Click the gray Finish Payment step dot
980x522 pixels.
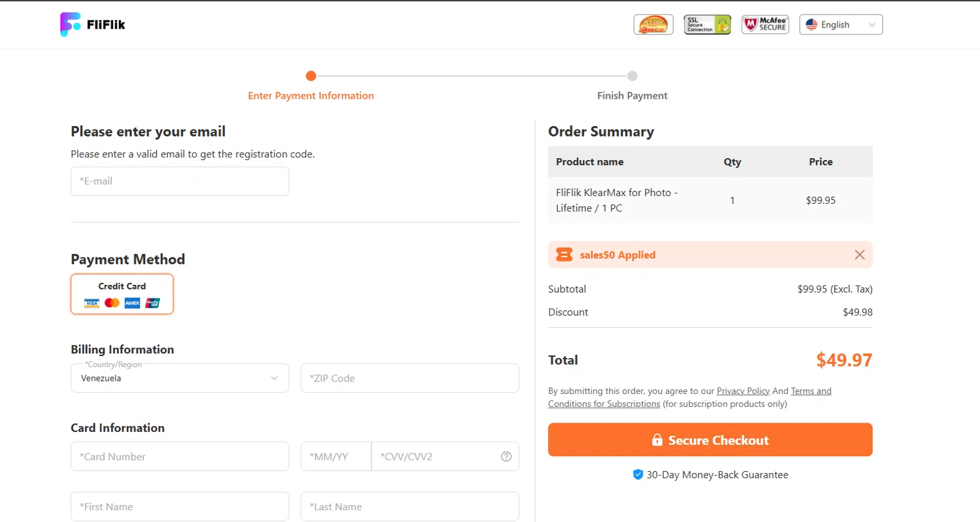[x=632, y=76]
